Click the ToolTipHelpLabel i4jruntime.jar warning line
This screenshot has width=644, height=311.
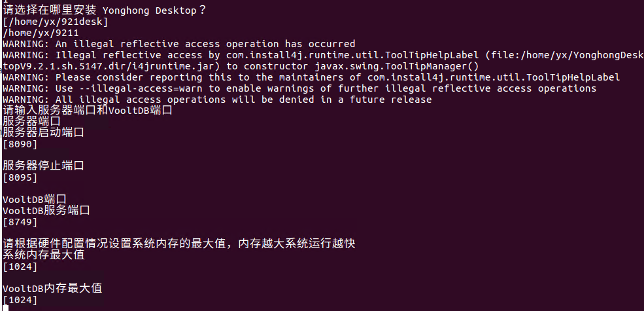[x=323, y=60]
